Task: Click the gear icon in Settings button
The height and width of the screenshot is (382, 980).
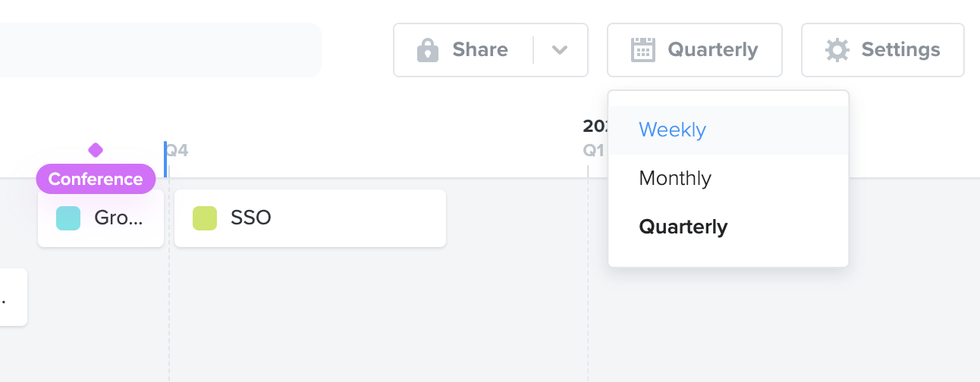Action: (837, 50)
